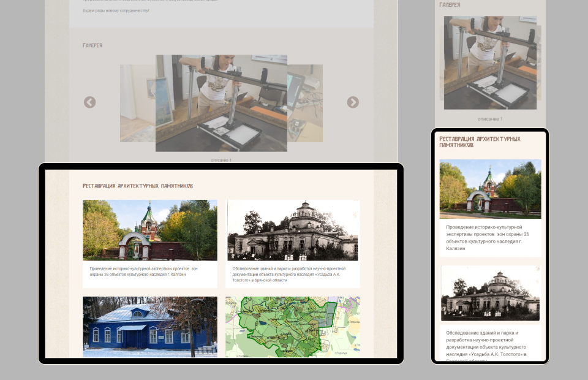588x380 pixels.
Task: Open the green map image
Action: [293, 326]
